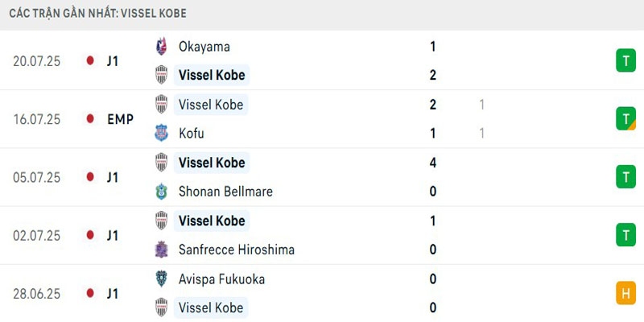This screenshot has width=644, height=322.
Task: Click the Shonan Bellmare crest icon
Action: pyautogui.click(x=162, y=192)
